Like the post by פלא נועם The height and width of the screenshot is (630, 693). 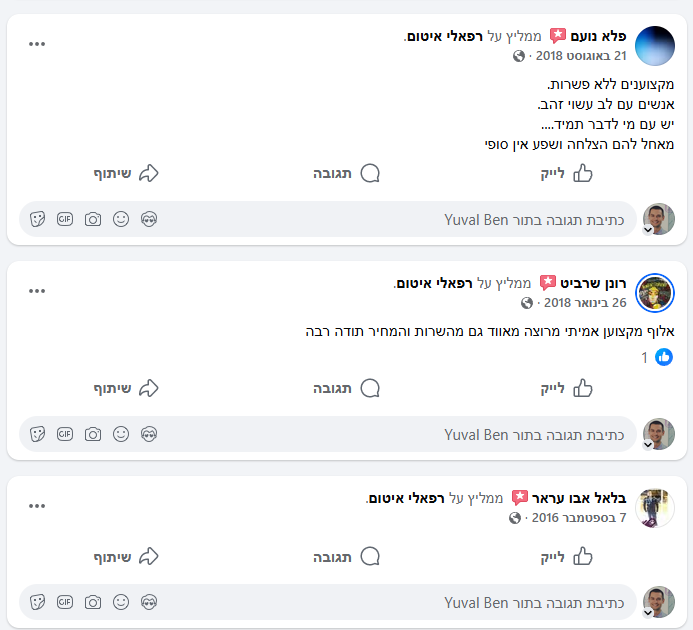click(569, 173)
